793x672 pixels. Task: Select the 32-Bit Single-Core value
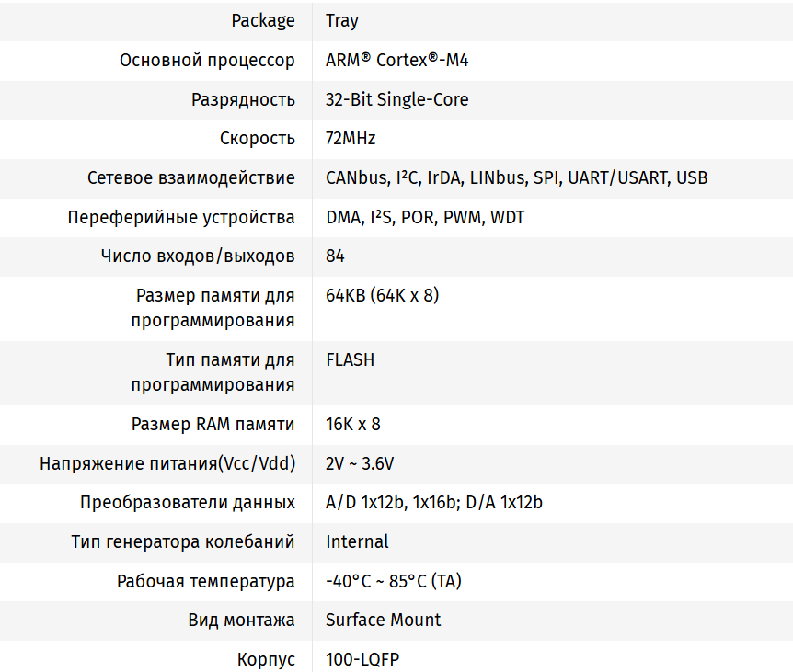click(x=396, y=99)
